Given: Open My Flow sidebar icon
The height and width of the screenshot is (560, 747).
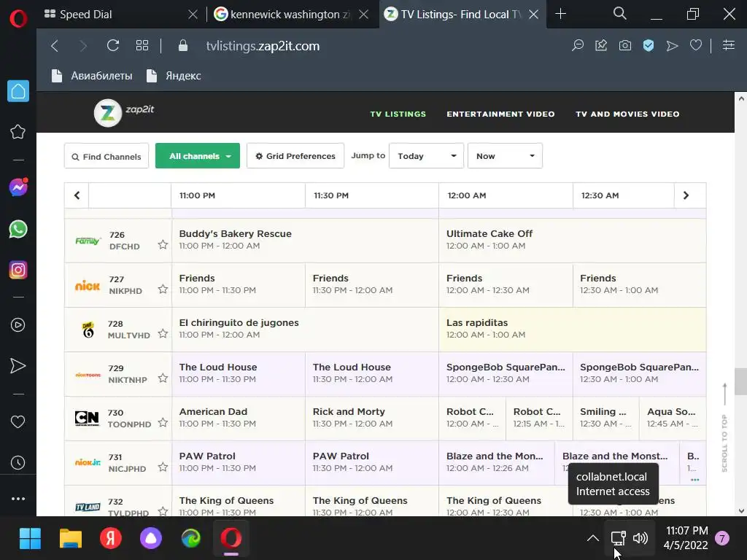Looking at the screenshot, I should tap(18, 366).
